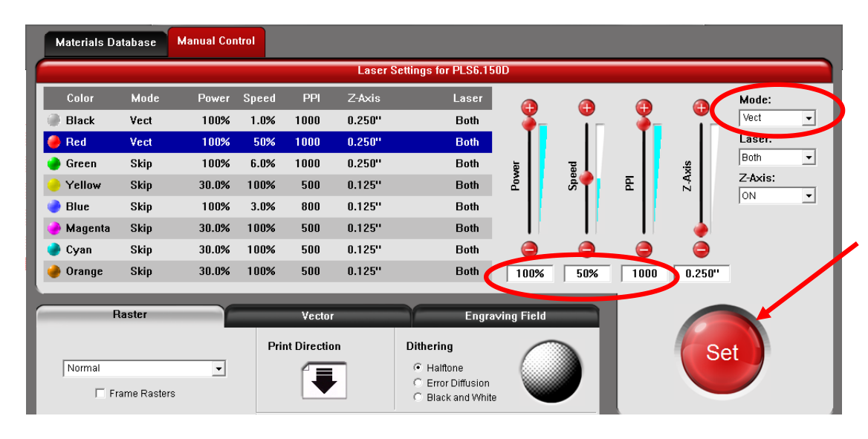Select the Orange row in color table
Image resolution: width=868 pixels, height=439 pixels.
click(268, 271)
